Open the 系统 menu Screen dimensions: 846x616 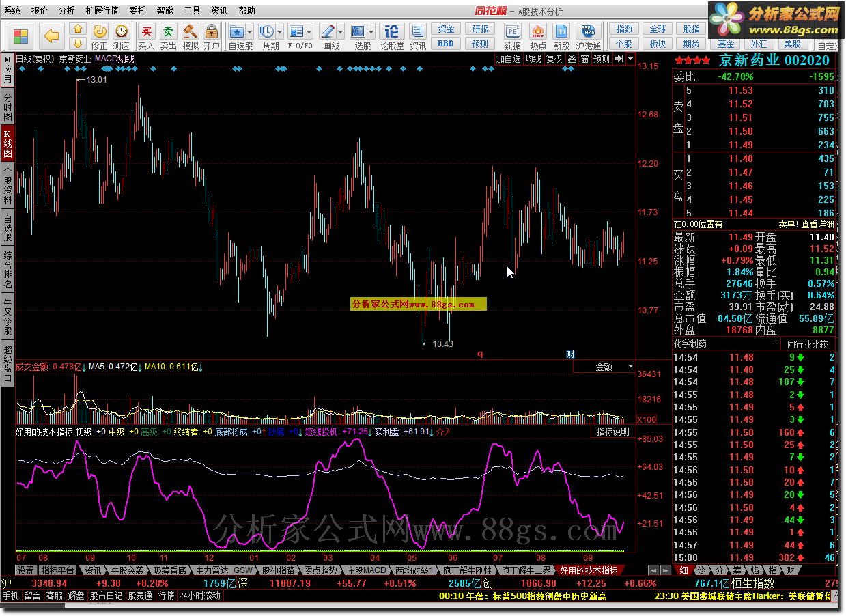pos(12,10)
